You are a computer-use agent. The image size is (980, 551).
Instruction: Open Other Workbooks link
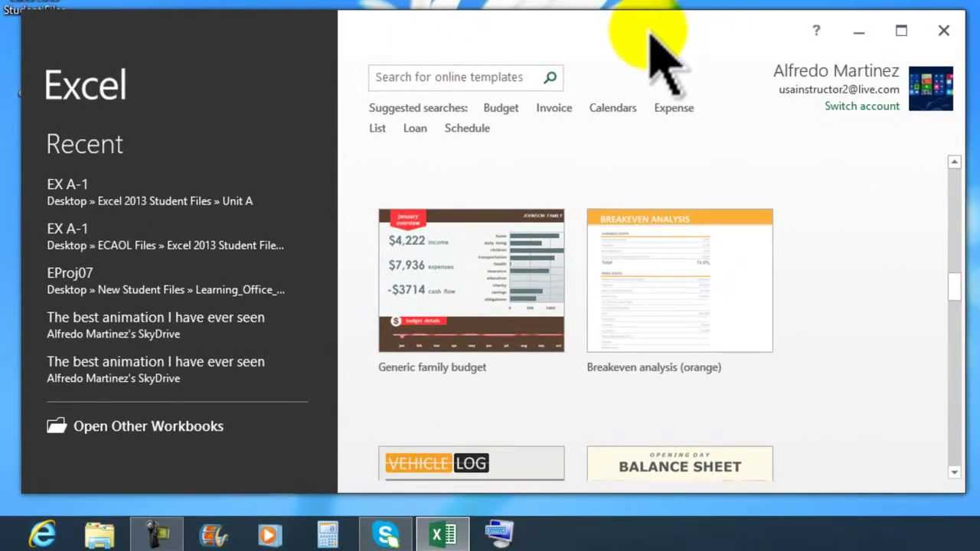(x=149, y=426)
